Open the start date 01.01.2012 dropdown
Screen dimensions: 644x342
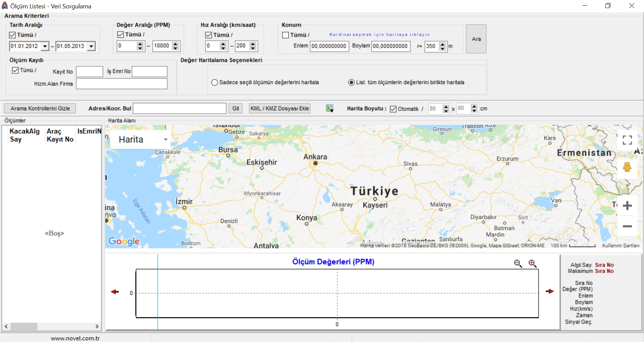45,46
